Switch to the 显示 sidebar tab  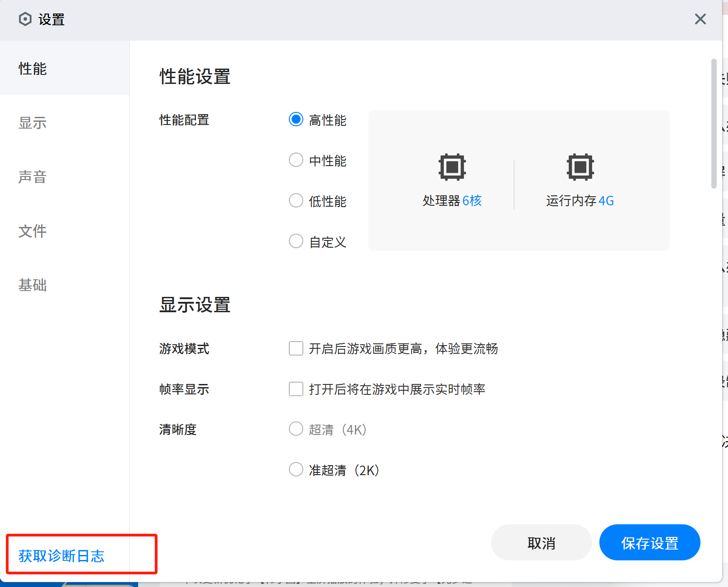point(65,122)
